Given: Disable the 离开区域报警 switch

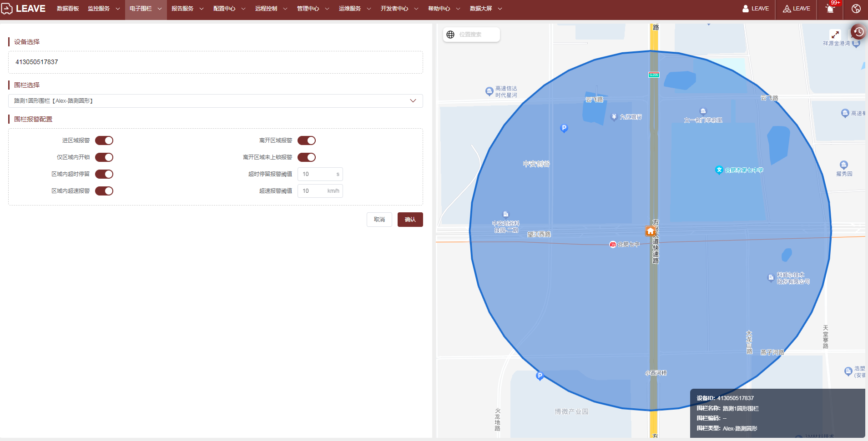Looking at the screenshot, I should [307, 140].
